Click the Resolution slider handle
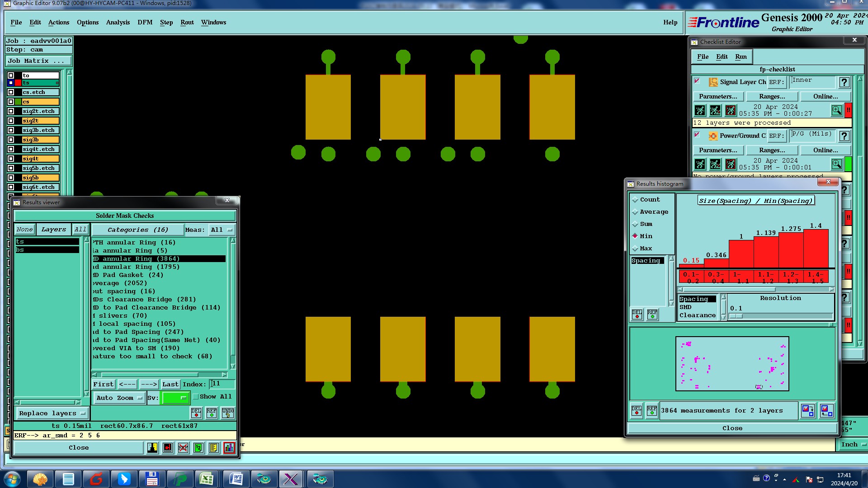Image resolution: width=868 pixels, height=488 pixels. [736, 316]
